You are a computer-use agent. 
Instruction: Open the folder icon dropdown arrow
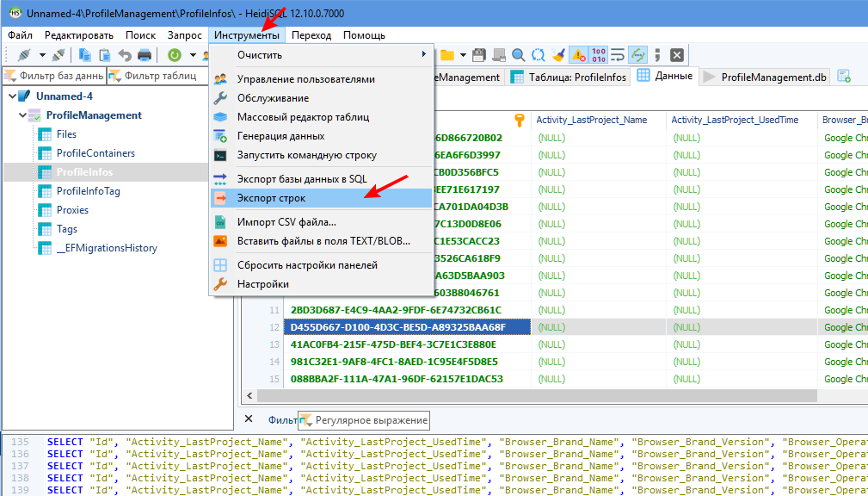coord(463,55)
